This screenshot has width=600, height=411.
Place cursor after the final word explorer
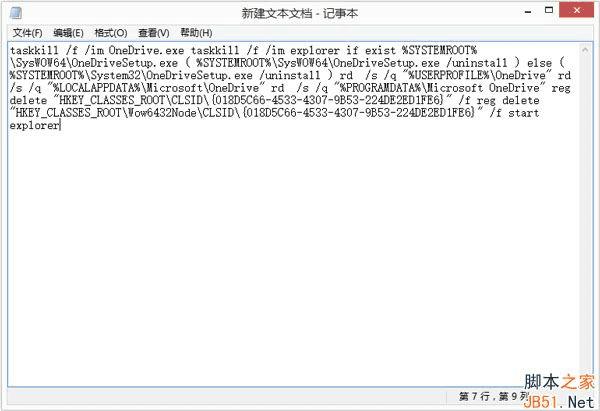pyautogui.click(x=60, y=126)
